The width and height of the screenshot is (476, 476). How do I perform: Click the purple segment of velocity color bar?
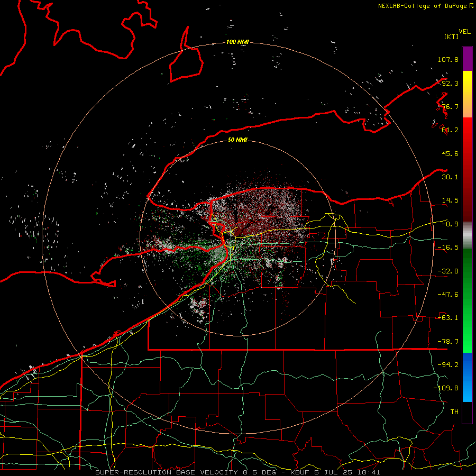point(467,59)
